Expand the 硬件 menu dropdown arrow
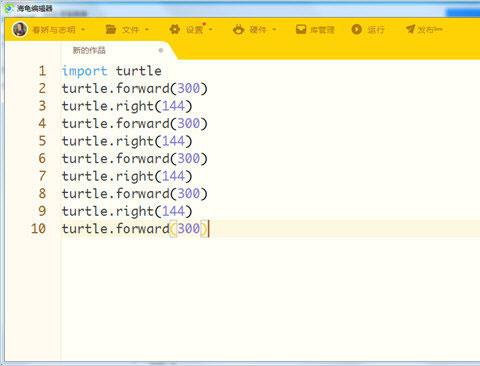This screenshot has height=366, width=480. 274,30
